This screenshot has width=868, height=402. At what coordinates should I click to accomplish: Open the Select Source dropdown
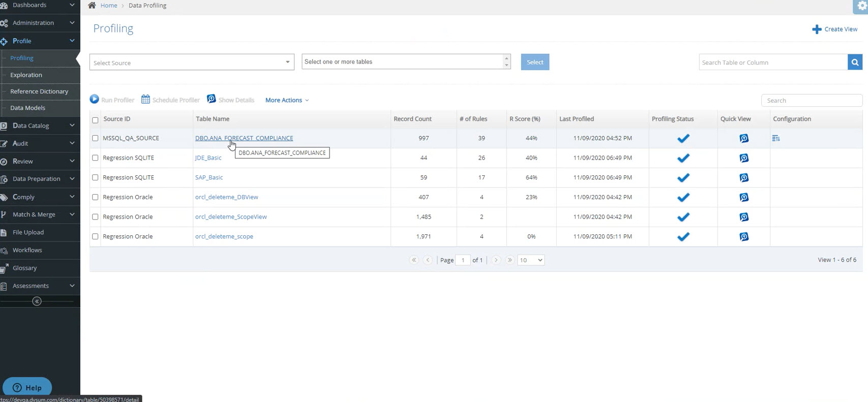pos(192,62)
